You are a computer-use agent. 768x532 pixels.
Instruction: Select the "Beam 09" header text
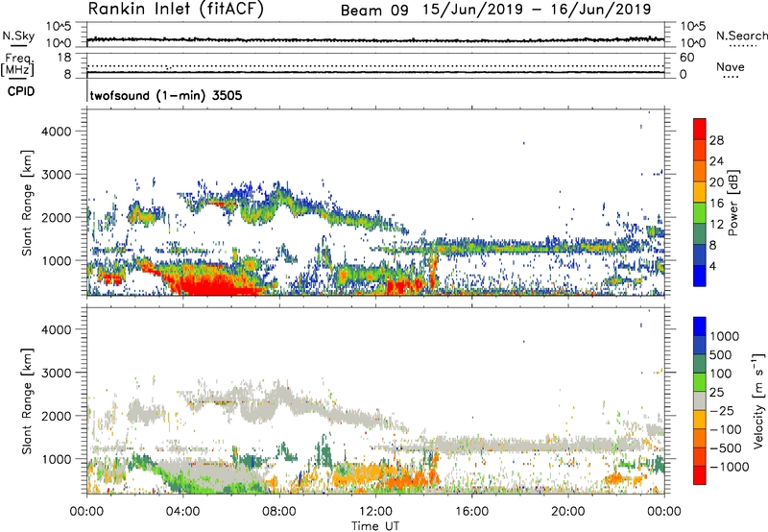coord(374,11)
